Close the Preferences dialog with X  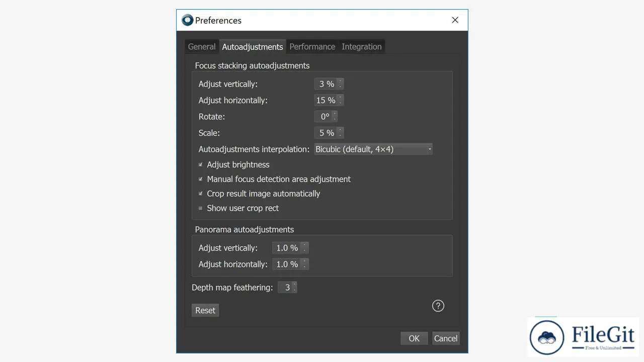click(455, 20)
